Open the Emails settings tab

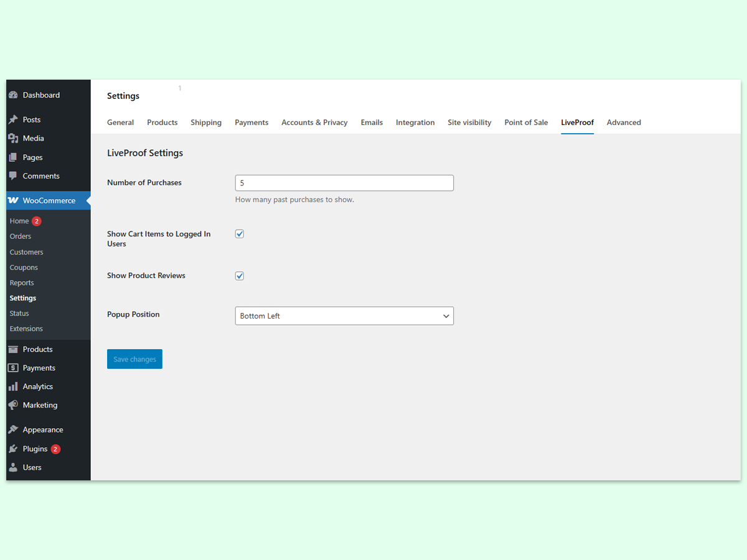click(372, 123)
